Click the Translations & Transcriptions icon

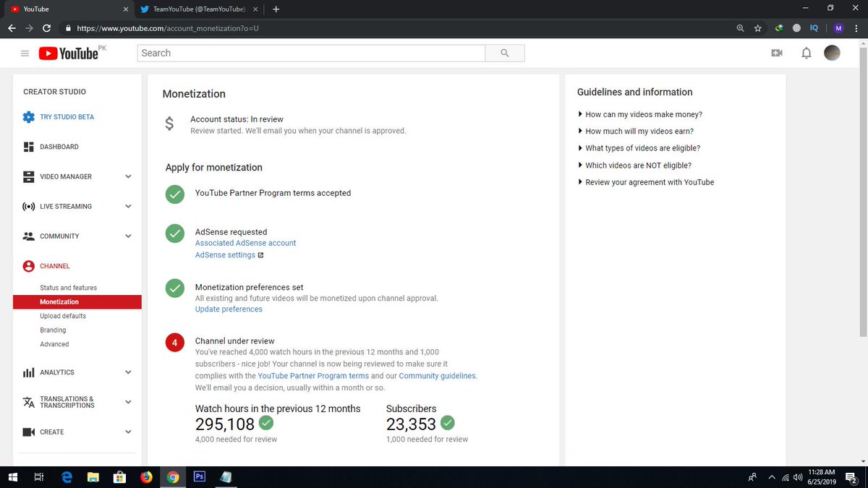point(29,402)
